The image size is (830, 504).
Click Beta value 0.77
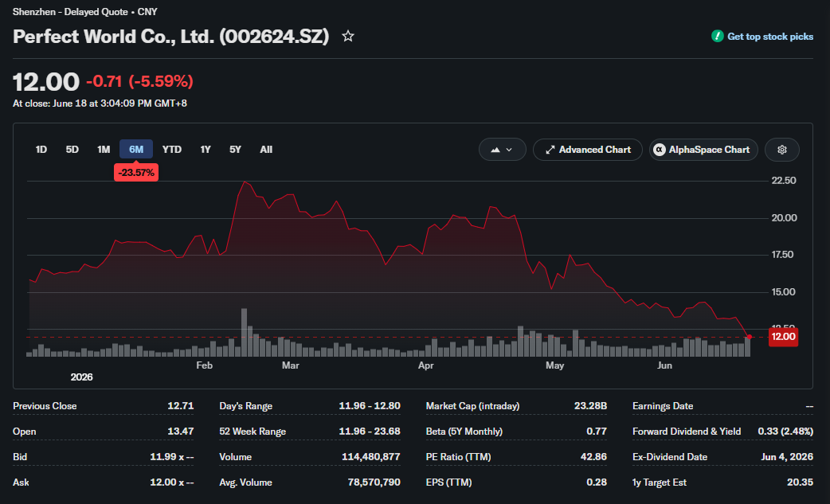(596, 432)
